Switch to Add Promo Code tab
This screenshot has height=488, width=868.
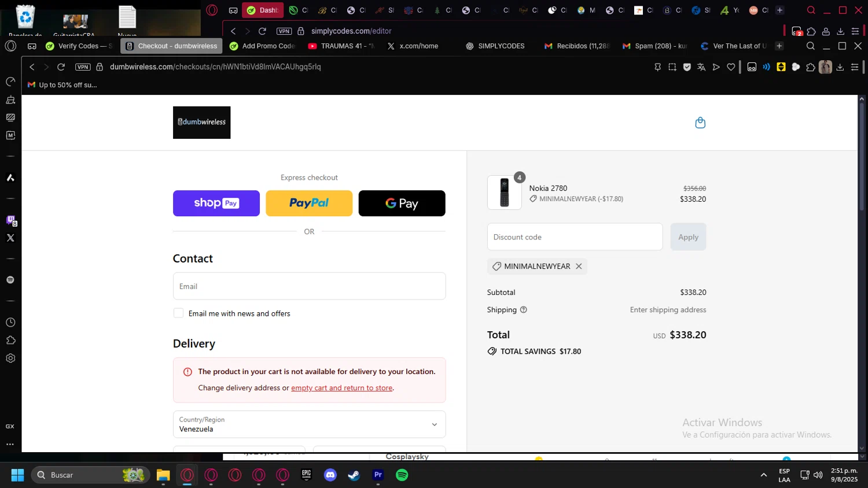click(262, 46)
